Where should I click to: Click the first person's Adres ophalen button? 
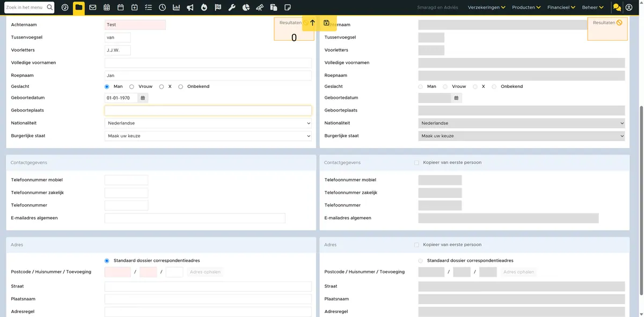coord(205,272)
